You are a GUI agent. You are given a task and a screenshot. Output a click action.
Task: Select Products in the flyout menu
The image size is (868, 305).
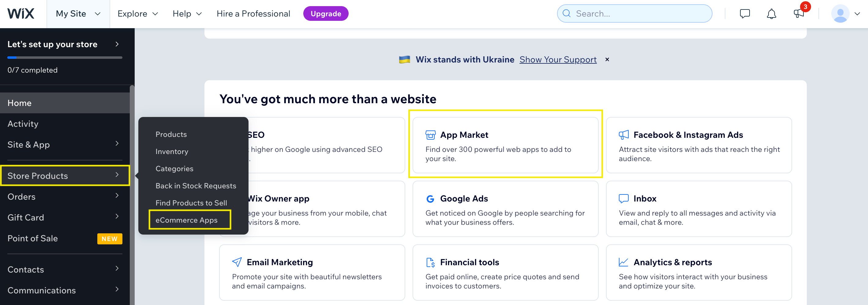[x=171, y=134]
